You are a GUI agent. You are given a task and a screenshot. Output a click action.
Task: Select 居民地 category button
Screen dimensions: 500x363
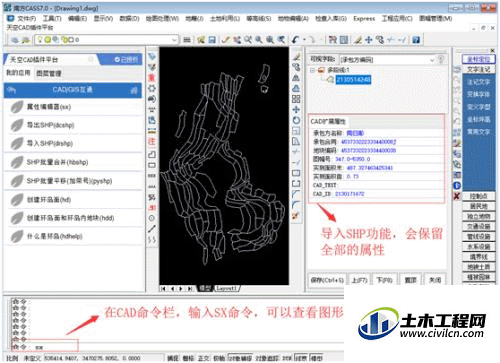(479, 206)
